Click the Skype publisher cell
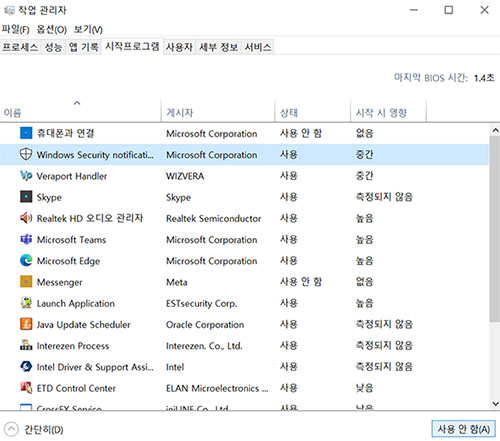 (178, 197)
